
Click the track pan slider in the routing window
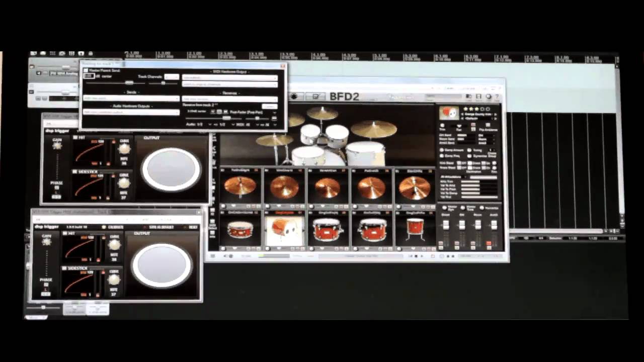click(x=164, y=82)
